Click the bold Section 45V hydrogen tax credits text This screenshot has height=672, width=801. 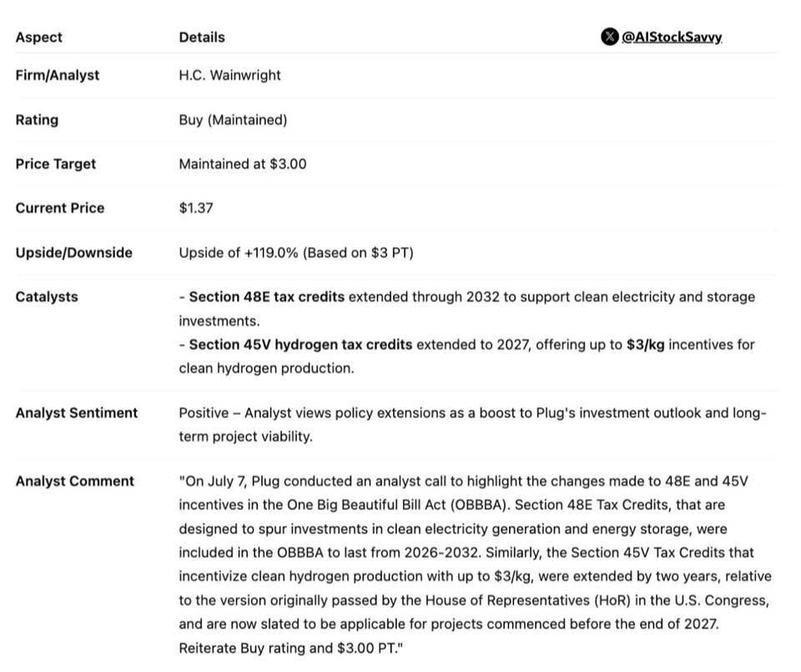300,345
